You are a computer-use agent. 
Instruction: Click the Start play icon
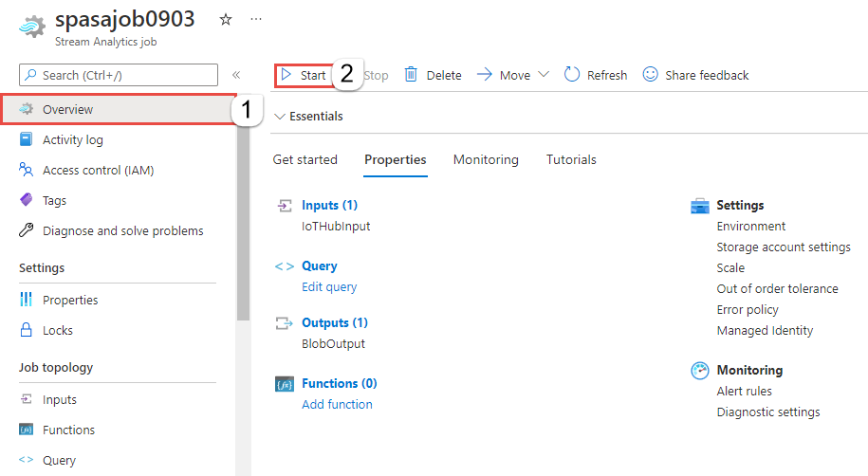[286, 75]
